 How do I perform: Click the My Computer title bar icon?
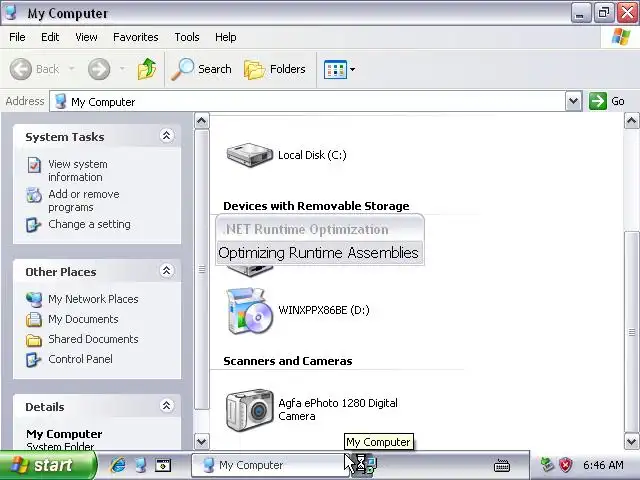click(x=11, y=12)
